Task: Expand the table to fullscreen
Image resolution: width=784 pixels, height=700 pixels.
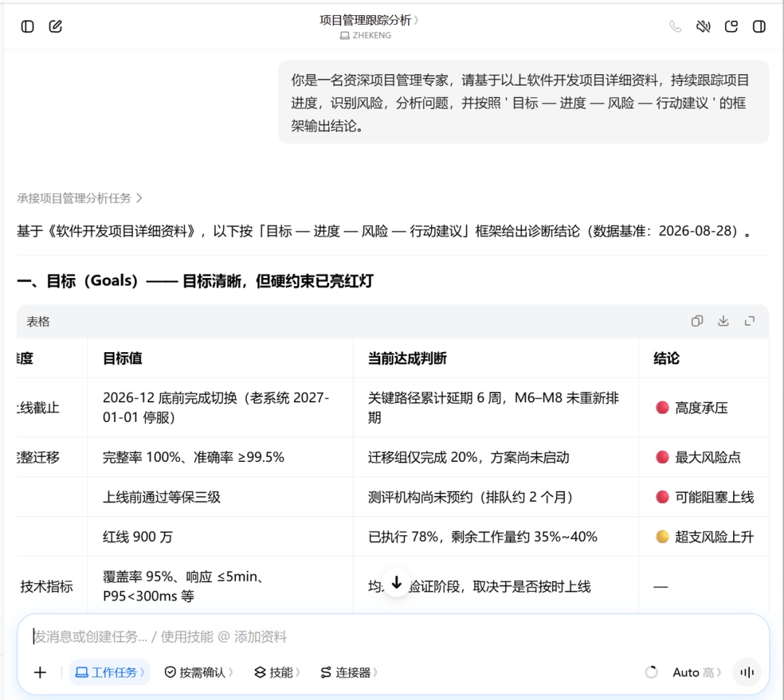Action: pyautogui.click(x=749, y=321)
